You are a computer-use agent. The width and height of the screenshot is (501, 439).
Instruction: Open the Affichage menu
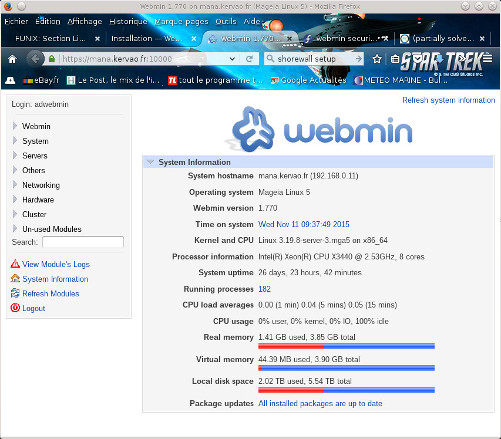click(85, 21)
